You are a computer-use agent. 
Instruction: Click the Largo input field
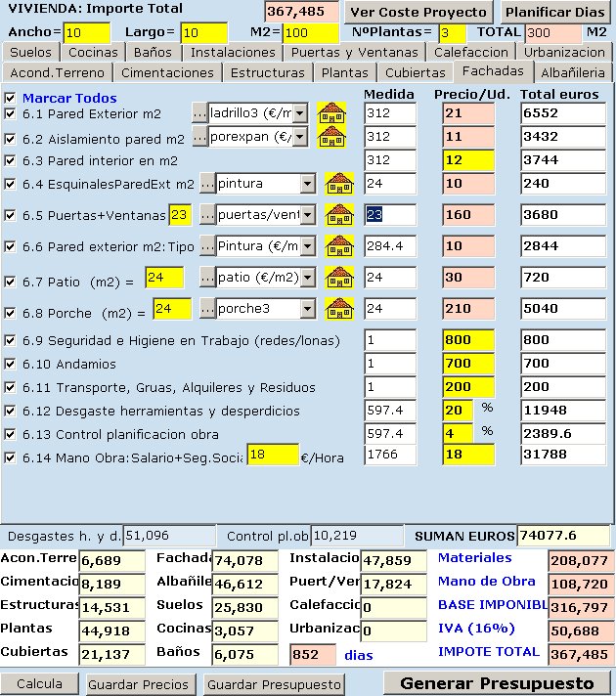203,32
